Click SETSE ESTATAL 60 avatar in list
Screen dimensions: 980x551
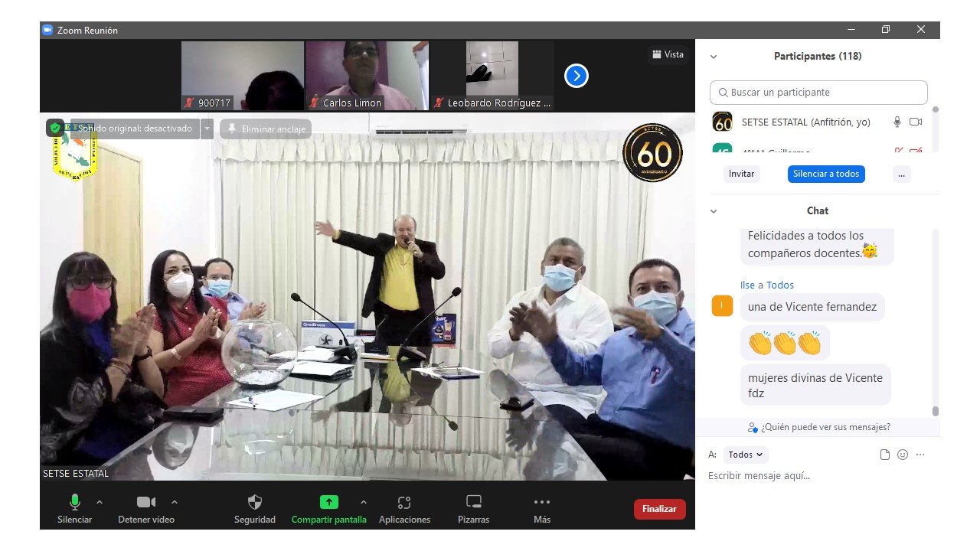point(722,122)
